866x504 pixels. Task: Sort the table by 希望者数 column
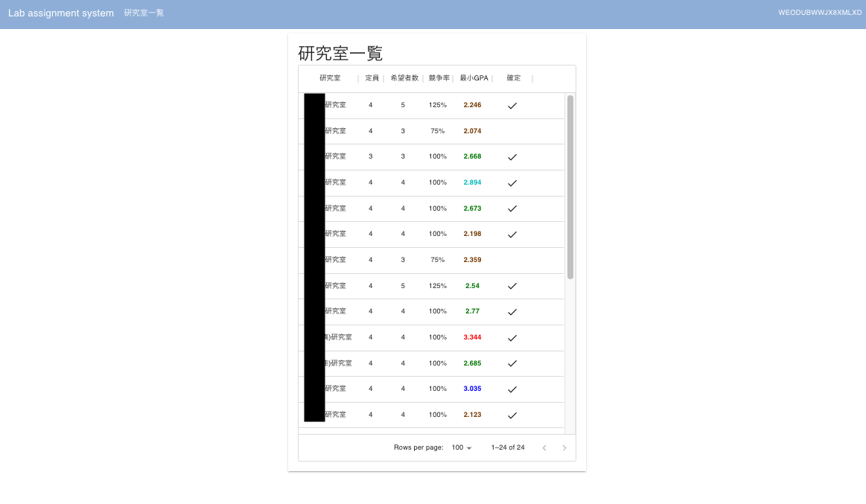tap(403, 77)
